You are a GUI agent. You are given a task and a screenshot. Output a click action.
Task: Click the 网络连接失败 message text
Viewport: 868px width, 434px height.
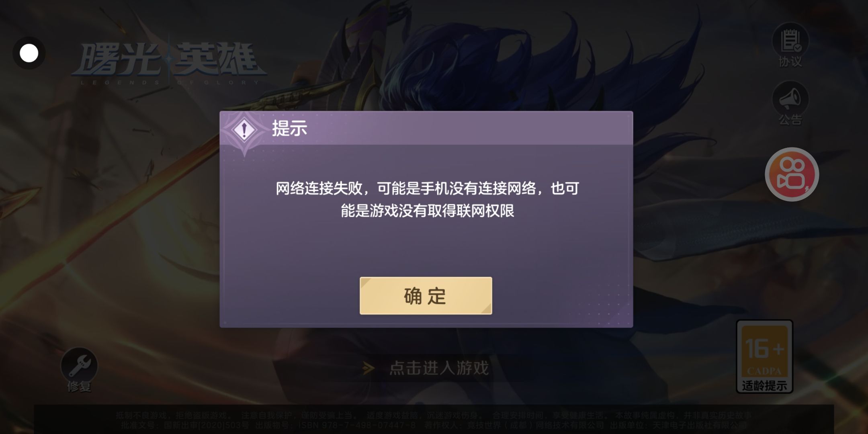coord(427,199)
